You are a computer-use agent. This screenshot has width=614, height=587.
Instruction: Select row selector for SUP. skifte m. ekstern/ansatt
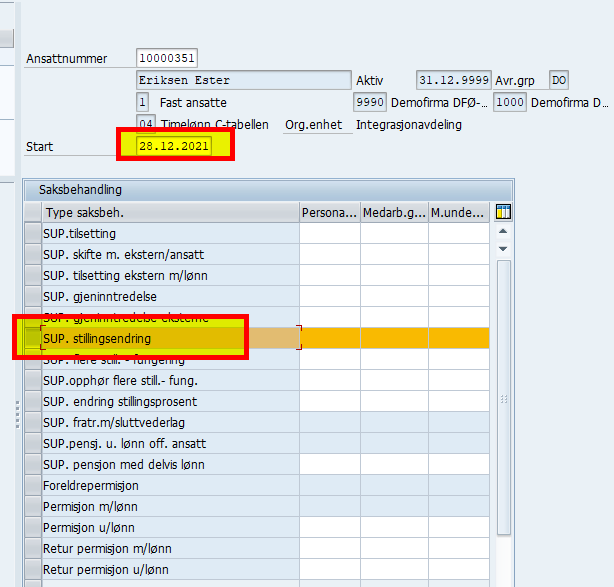33,255
